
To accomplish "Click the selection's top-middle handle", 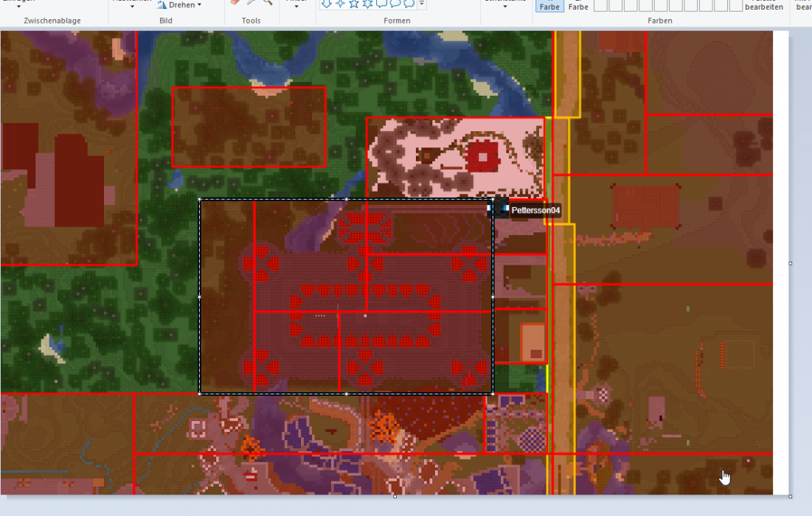I will point(347,199).
